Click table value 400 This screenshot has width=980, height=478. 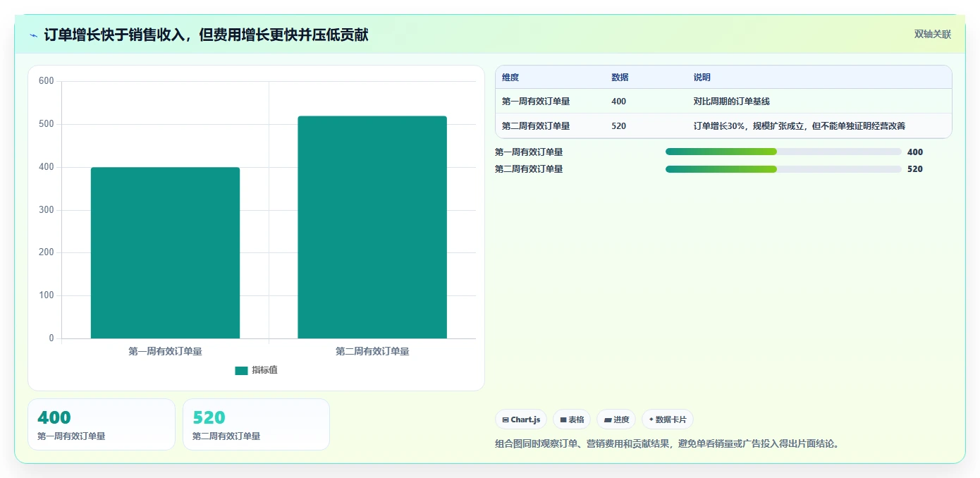[619, 102]
